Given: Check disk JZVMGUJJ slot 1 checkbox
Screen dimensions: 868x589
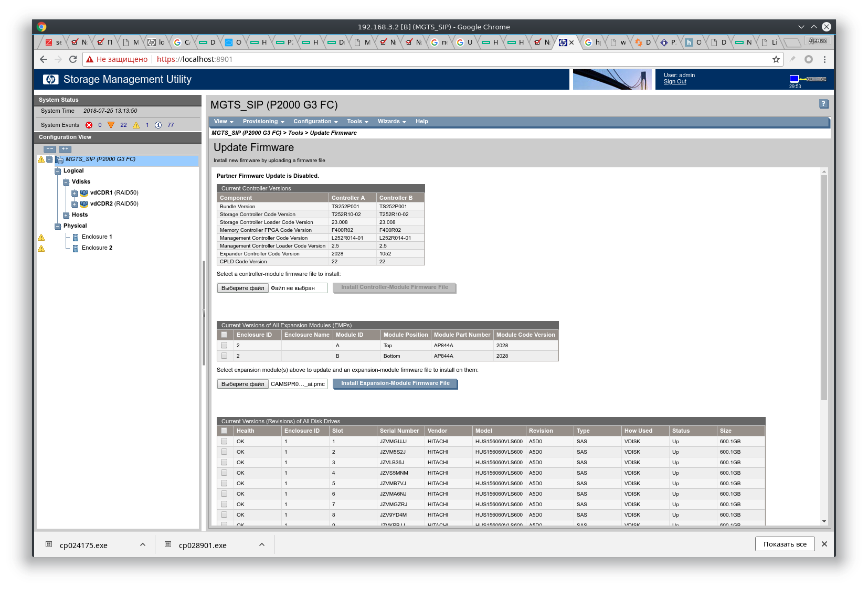Looking at the screenshot, I should tap(224, 441).
